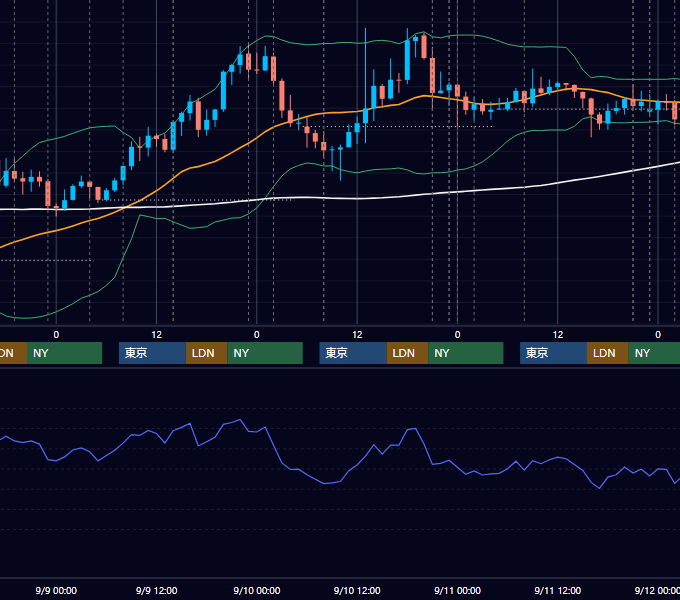Viewport: 680px width, 600px height.
Task: Click hour label 12 above the 9/11 12:00 date
Action: 558,335
